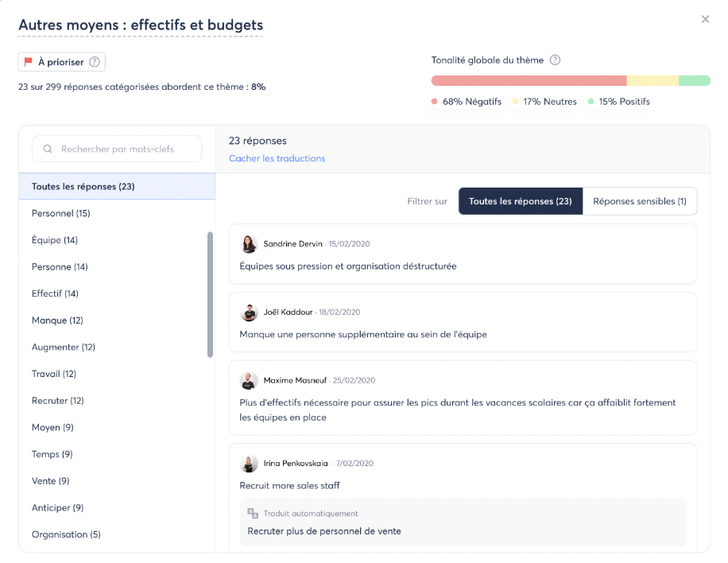Screen dimensions: 728x563
Task: Click Sandrine Dervin's avatar
Action: tap(249, 244)
